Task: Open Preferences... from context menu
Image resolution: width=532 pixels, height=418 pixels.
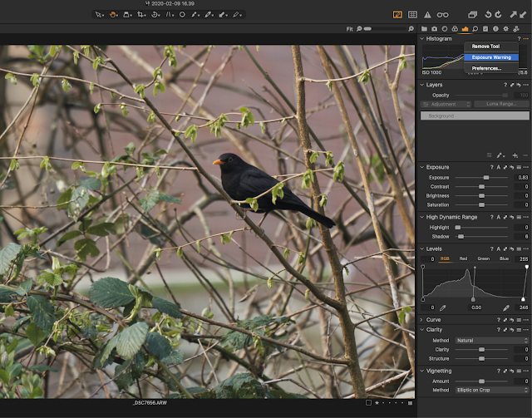Action: 486,68
